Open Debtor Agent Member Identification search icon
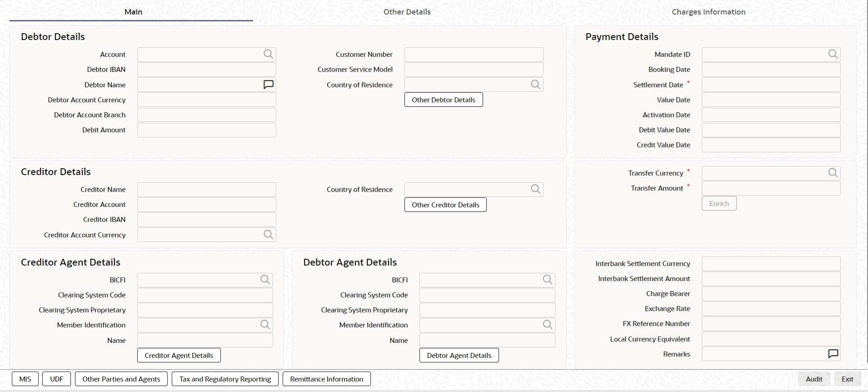Screen dimensions: 868x392 click(x=548, y=325)
